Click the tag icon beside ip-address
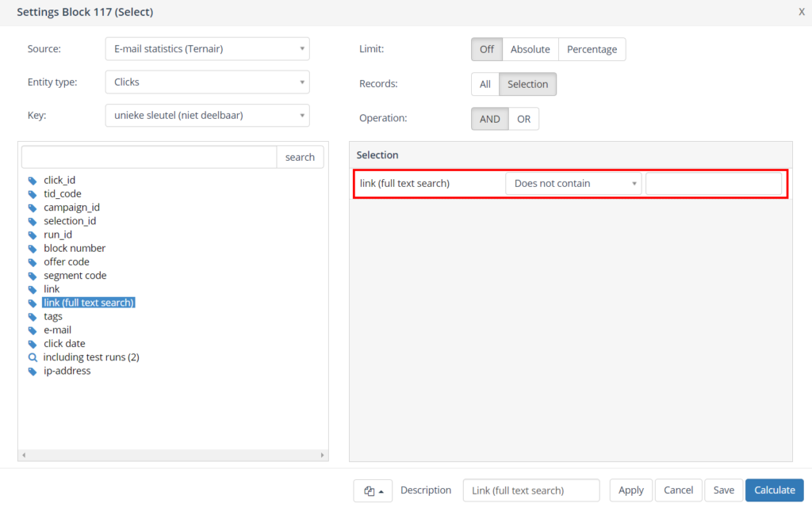Image resolution: width=812 pixels, height=511 pixels. [33, 372]
